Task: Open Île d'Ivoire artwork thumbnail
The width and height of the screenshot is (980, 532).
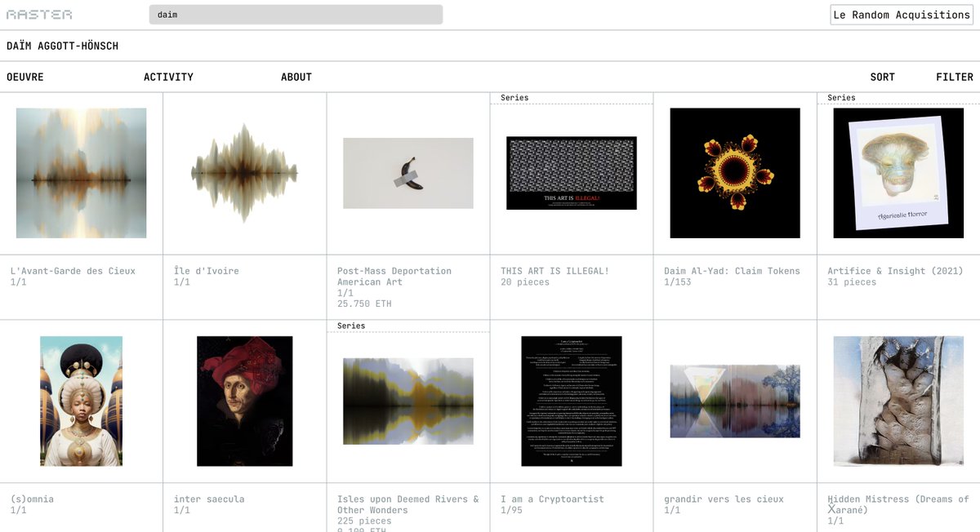Action: click(x=245, y=173)
